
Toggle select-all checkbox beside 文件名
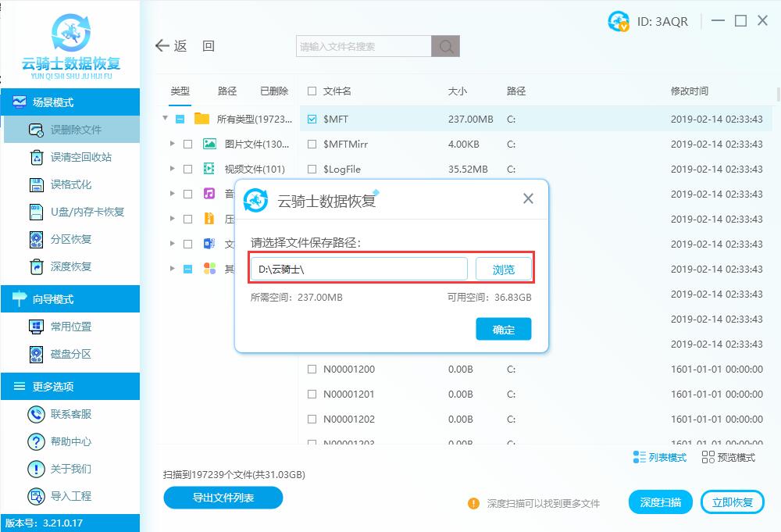tap(312, 91)
